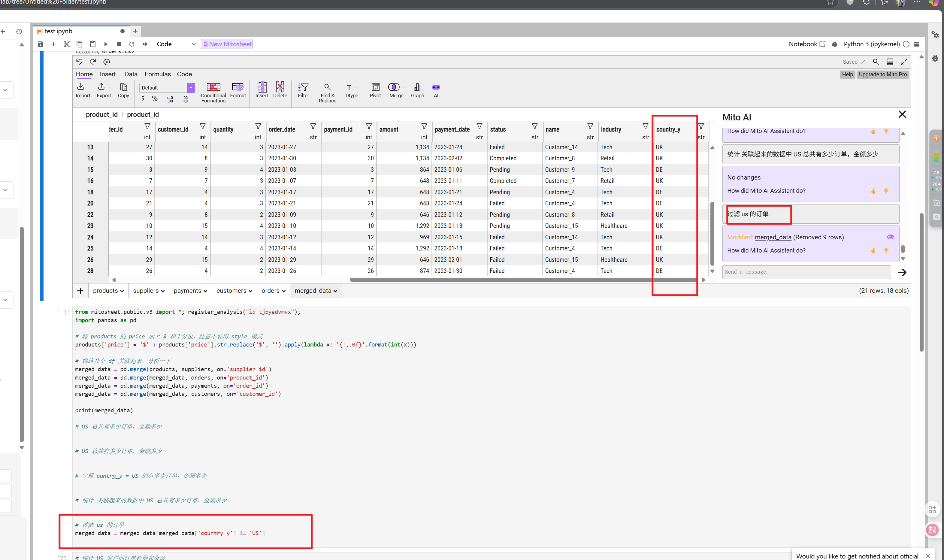Switch to the Formulas ribbon tab
Screen dimensions: 944x560
pyautogui.click(x=158, y=74)
